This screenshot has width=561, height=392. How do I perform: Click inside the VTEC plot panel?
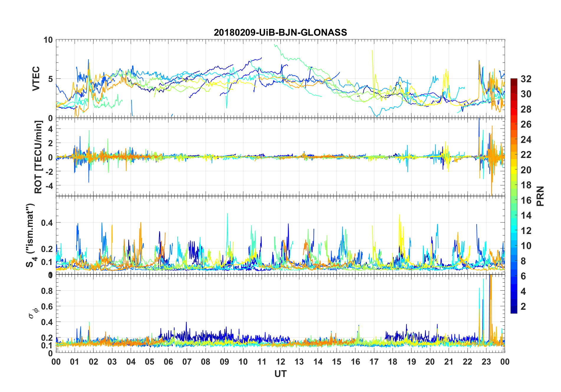[280, 79]
